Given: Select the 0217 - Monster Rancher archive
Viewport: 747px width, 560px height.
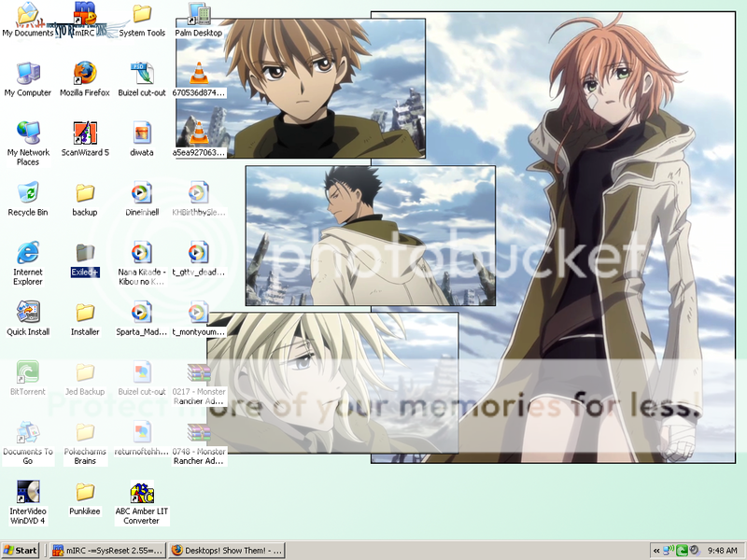Looking at the screenshot, I should 199,384.
